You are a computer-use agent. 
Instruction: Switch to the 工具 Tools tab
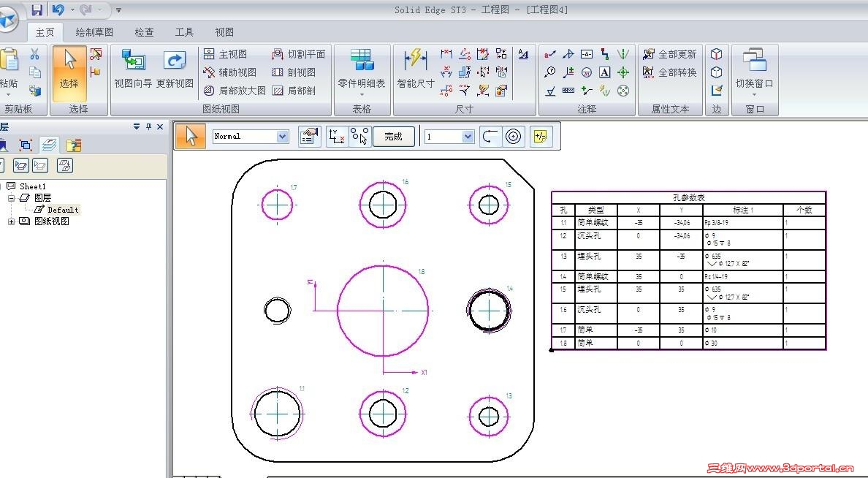tap(184, 32)
